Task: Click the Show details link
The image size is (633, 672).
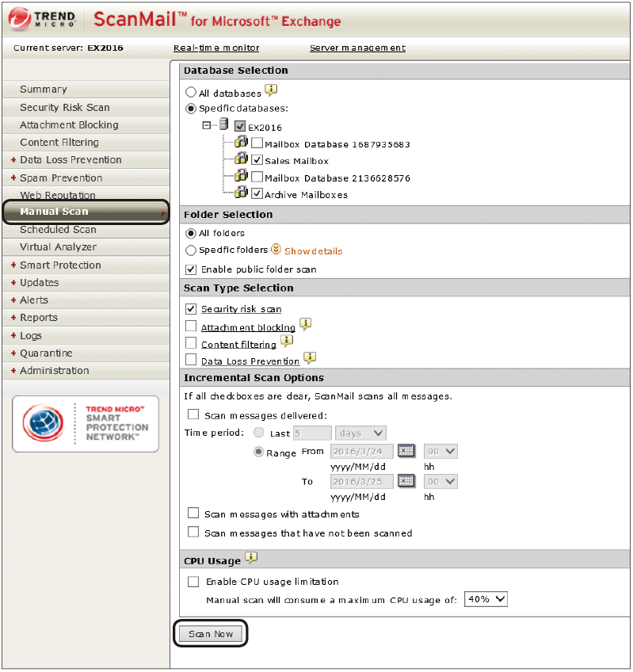Action: click(x=313, y=251)
